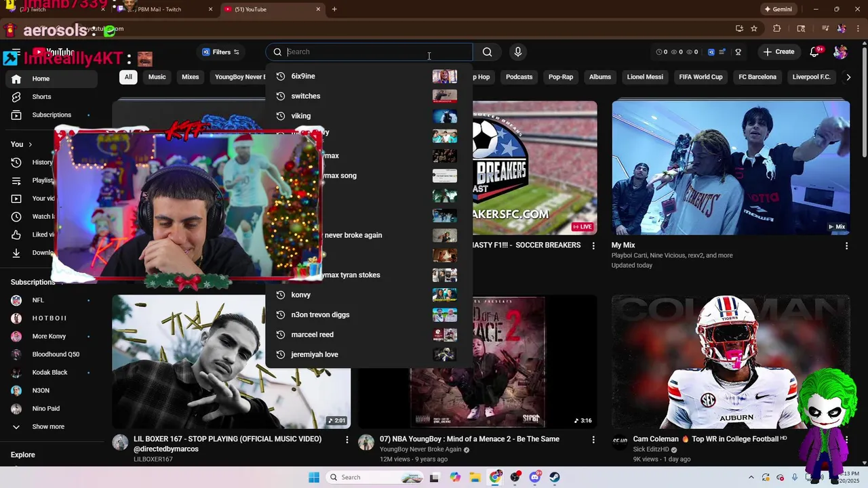Open Steam from the taskbar
Screen dimensions: 868x488
(x=555, y=477)
